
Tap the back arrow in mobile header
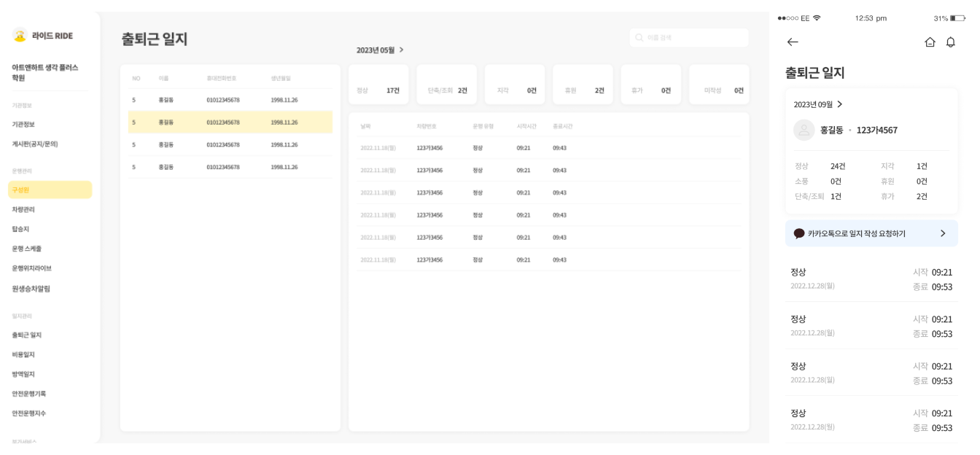(793, 42)
